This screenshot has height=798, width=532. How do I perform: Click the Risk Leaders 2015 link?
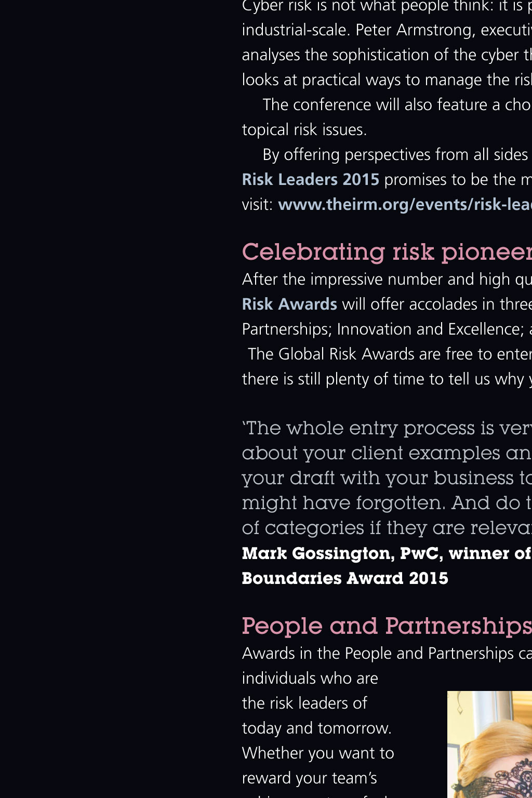[311, 180]
